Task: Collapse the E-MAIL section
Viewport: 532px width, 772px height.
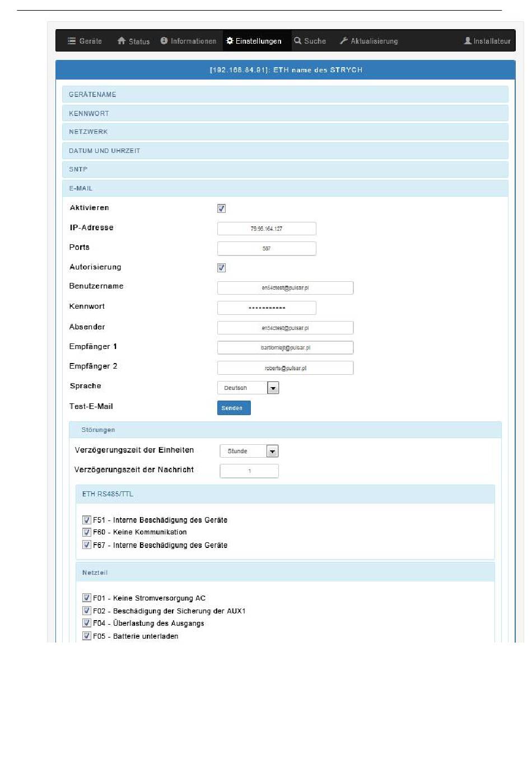Action: [x=285, y=188]
